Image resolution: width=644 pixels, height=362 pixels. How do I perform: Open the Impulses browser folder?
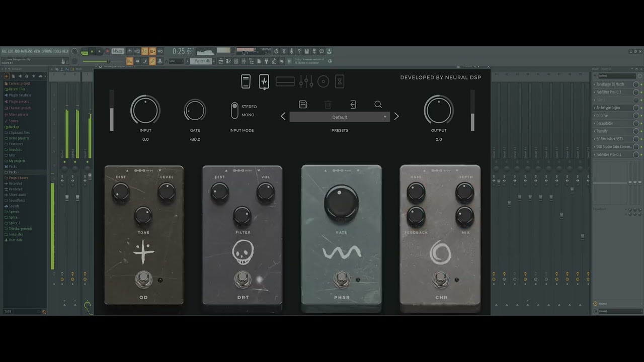tap(15, 149)
